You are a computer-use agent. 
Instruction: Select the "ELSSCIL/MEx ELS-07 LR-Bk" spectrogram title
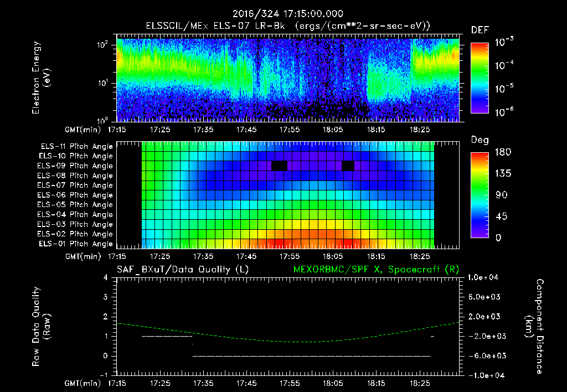click(215, 26)
